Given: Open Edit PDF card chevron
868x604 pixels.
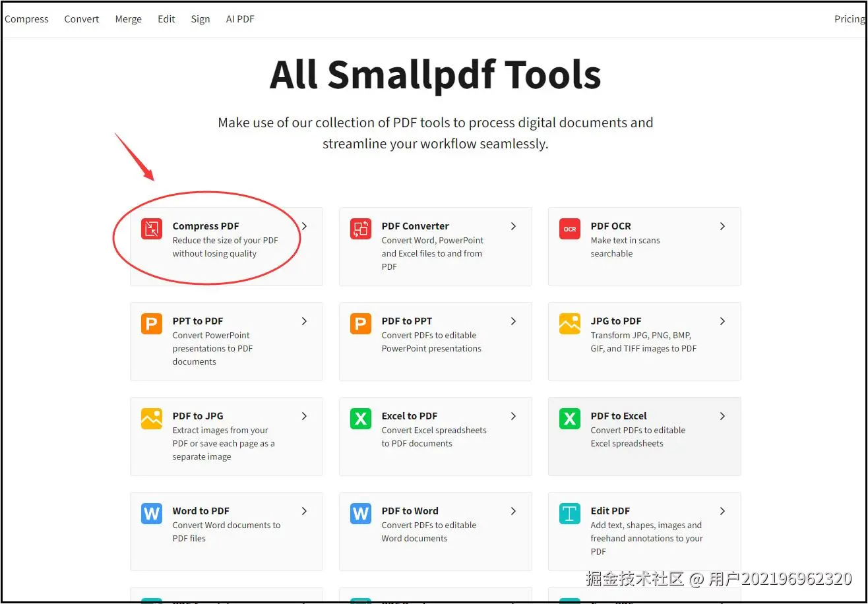Looking at the screenshot, I should tap(722, 511).
